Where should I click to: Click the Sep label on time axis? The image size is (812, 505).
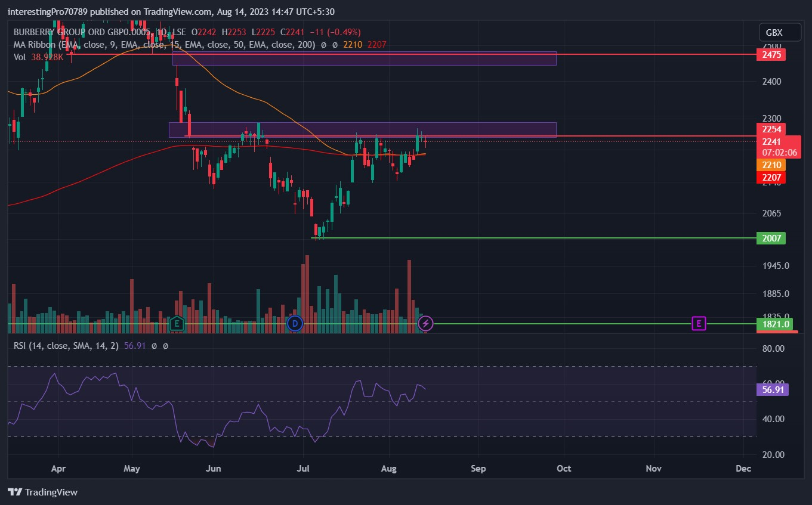click(x=478, y=469)
